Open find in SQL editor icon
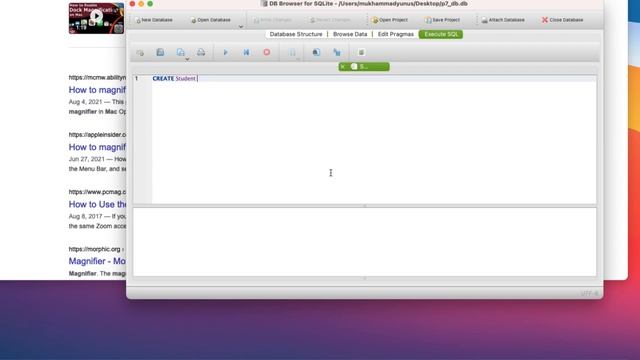The image size is (640, 360). coord(316,52)
